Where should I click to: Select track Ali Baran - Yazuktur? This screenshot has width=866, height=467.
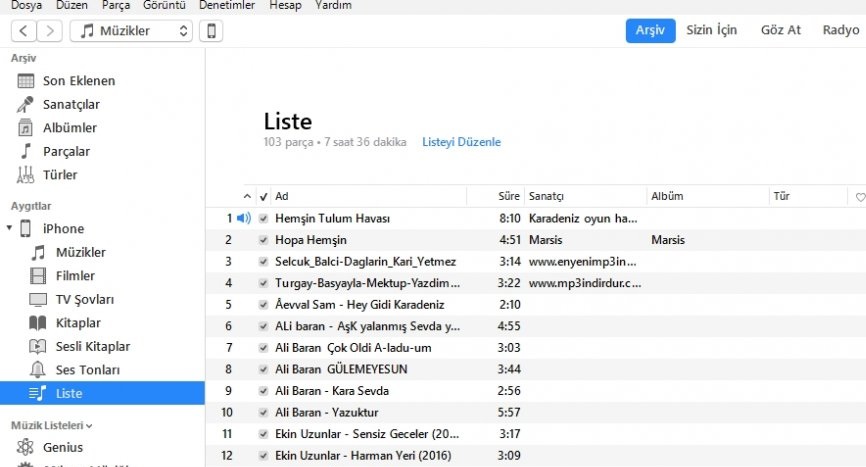[x=326, y=412]
